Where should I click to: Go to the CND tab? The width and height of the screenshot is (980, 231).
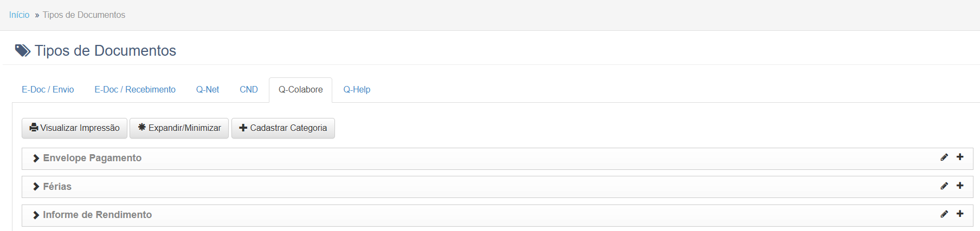pos(249,90)
